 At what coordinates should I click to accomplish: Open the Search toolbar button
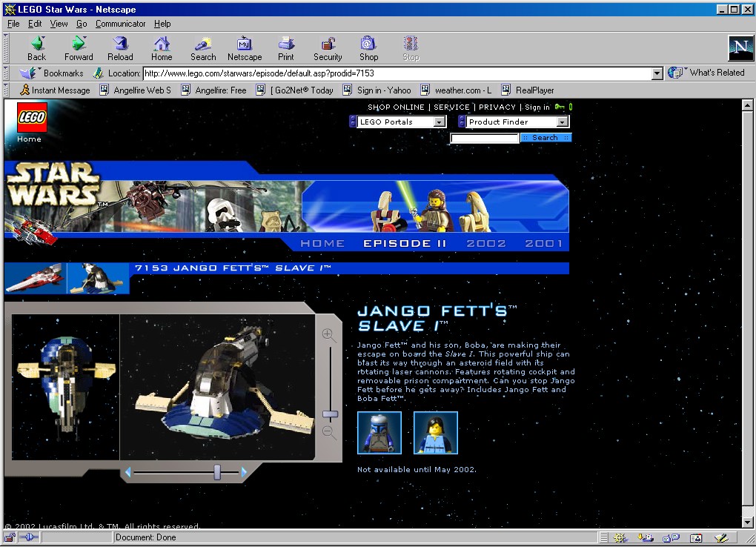(x=203, y=49)
